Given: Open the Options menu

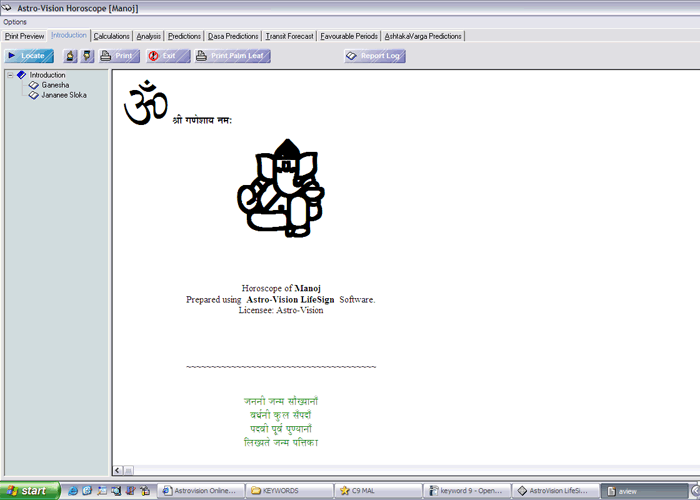Looking at the screenshot, I should (15, 22).
